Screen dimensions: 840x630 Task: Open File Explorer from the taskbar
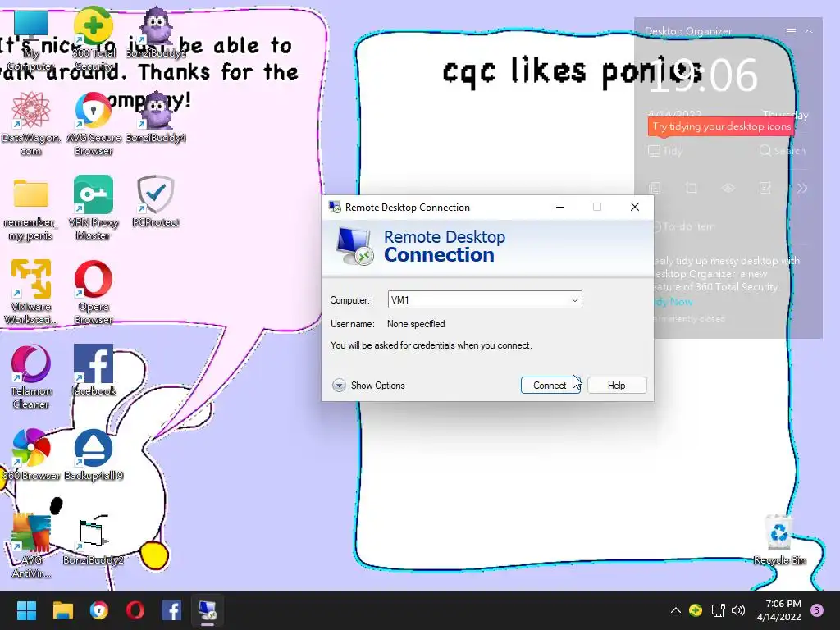pos(62,610)
